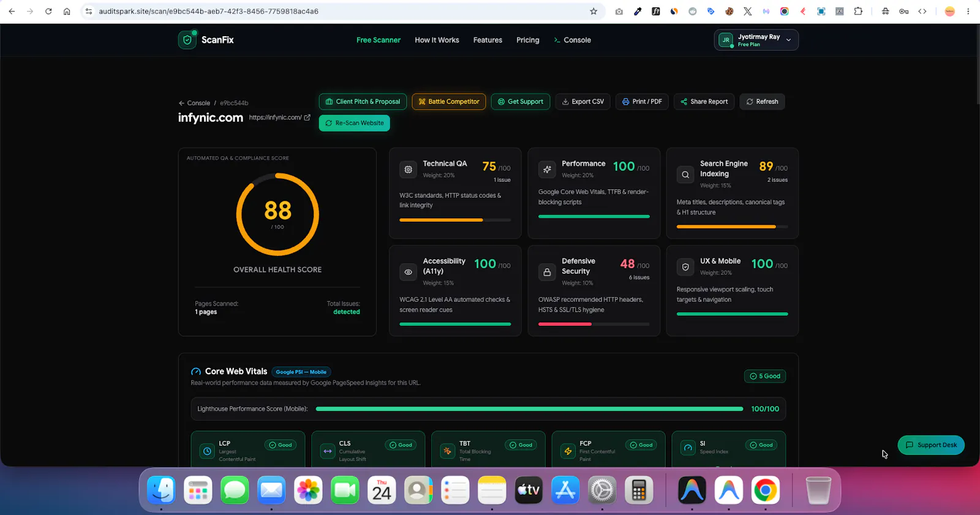The image size is (980, 515).
Task: Click the Defensive Security red progress bar
Action: 594,324
